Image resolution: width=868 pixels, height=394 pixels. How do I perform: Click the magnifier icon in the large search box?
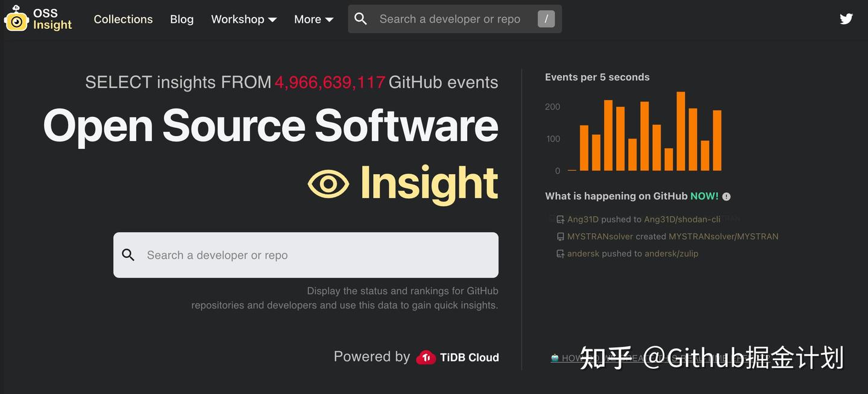point(128,255)
